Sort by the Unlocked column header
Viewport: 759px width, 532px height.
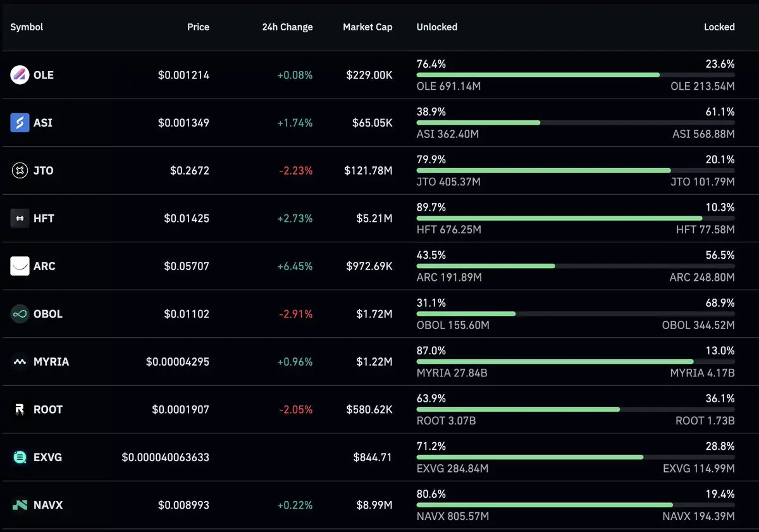[437, 27]
